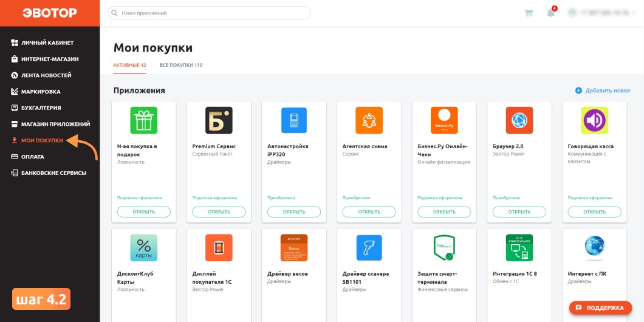Viewport: 644px width, 322px height.
Task: Click the Мои покупки download icon
Action: point(15,140)
